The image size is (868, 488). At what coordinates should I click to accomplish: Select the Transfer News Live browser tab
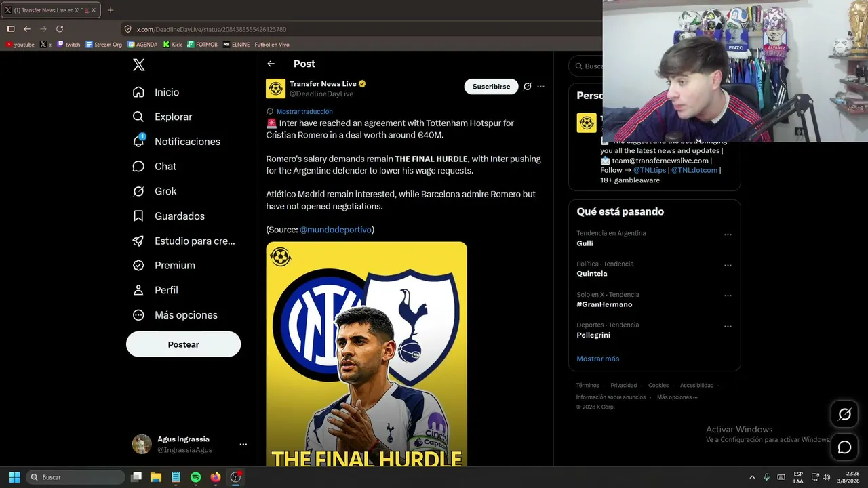[x=51, y=9]
